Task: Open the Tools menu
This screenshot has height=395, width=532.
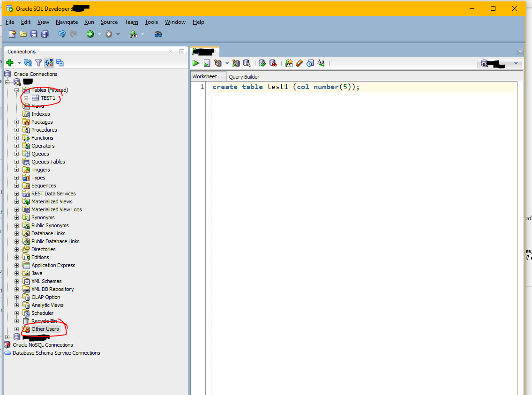Action: (151, 22)
